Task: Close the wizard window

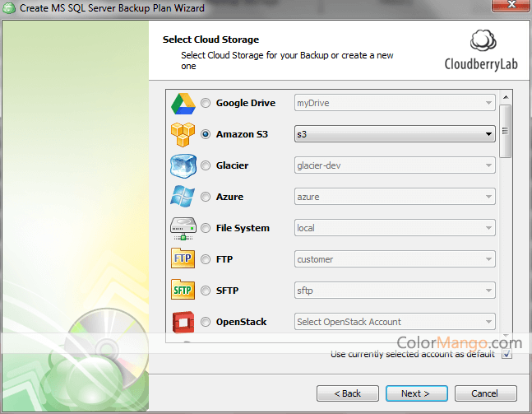Action: click(511, 5)
